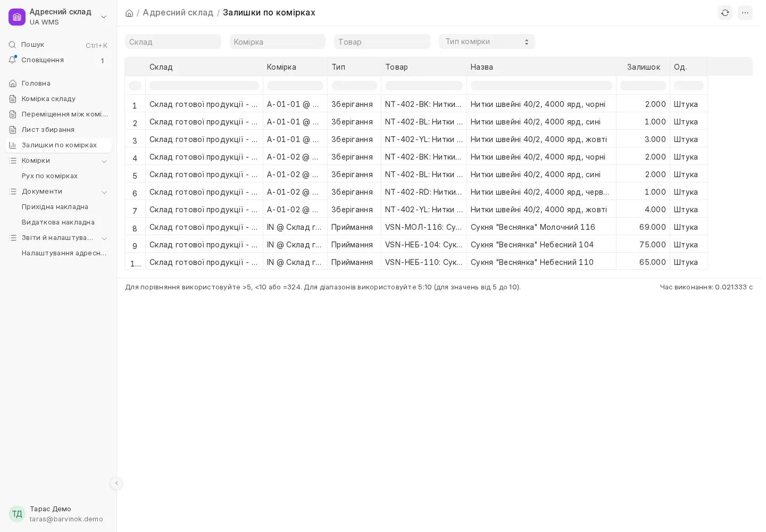Click the search magnifier icon in sidebar
The image size is (766, 532).
(x=12, y=45)
